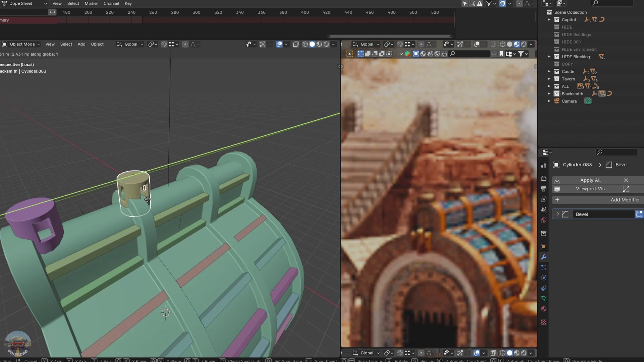Expand the Capitol collection

[x=549, y=20]
